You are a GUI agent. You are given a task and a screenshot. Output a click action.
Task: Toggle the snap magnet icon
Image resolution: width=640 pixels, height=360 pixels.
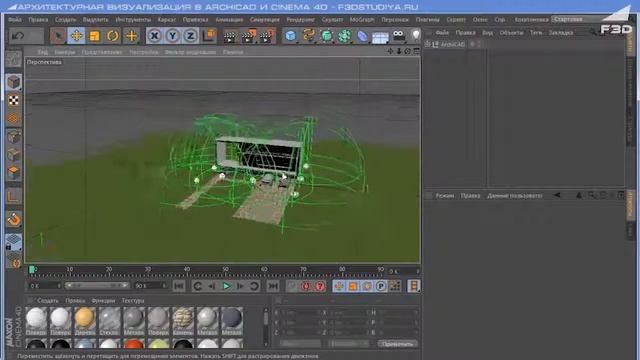click(13, 219)
